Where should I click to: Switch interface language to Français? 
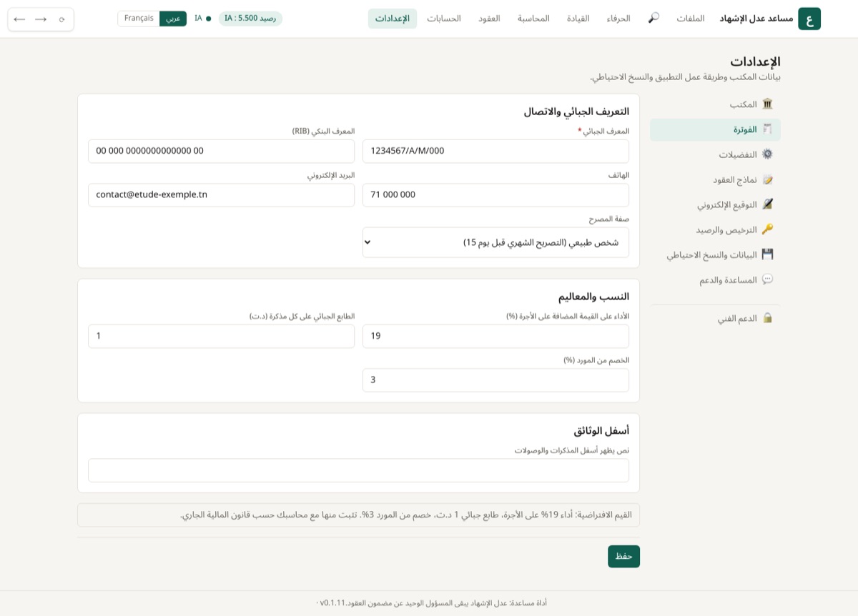[139, 19]
